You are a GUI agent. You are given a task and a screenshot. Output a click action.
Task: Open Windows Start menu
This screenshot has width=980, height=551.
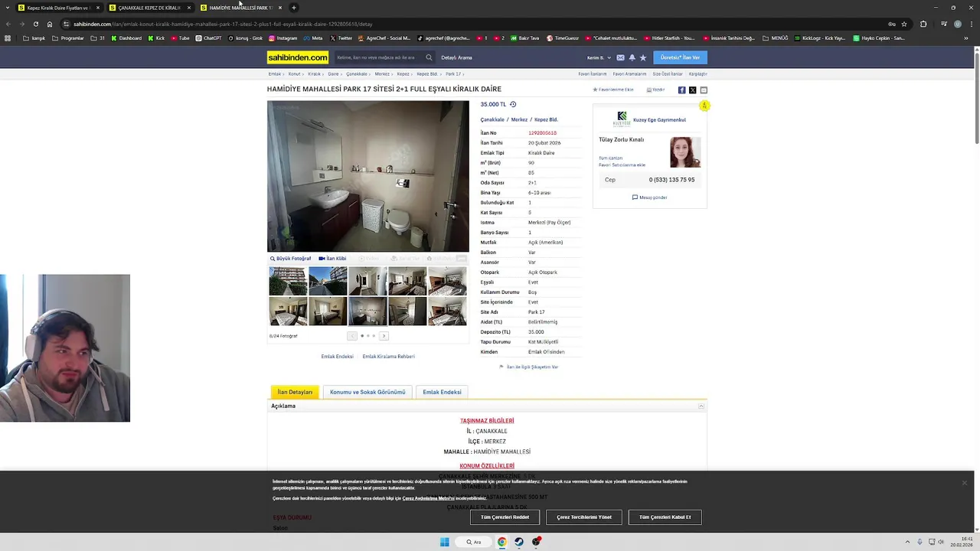pyautogui.click(x=444, y=542)
